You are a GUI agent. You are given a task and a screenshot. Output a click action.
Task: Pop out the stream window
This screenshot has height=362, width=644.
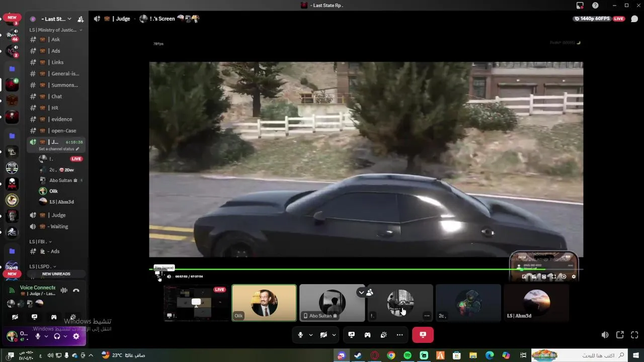click(x=620, y=335)
